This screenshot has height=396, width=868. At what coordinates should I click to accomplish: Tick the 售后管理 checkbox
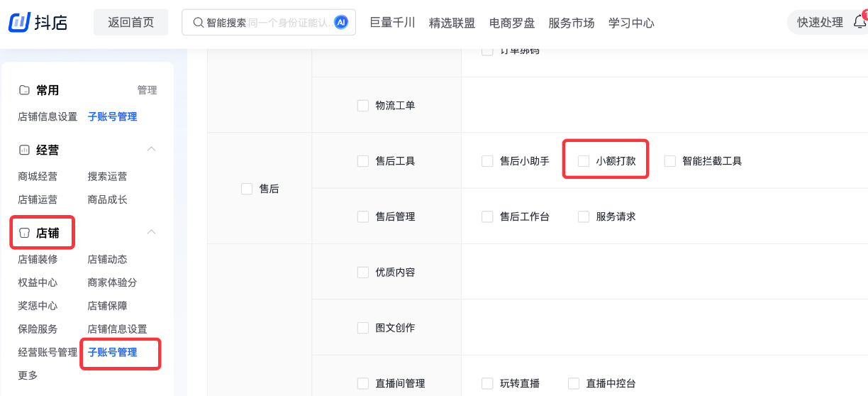(x=363, y=216)
